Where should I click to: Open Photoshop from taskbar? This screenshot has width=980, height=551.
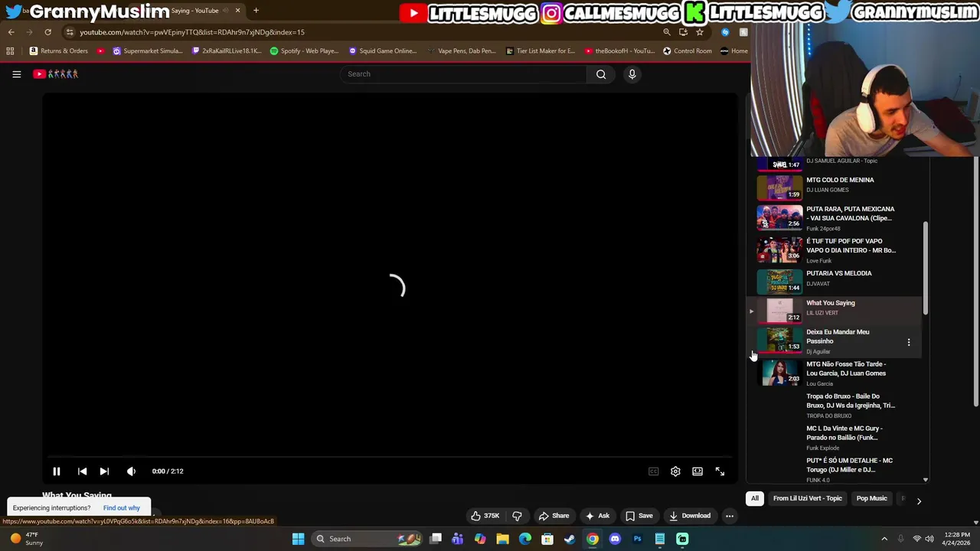click(x=637, y=539)
